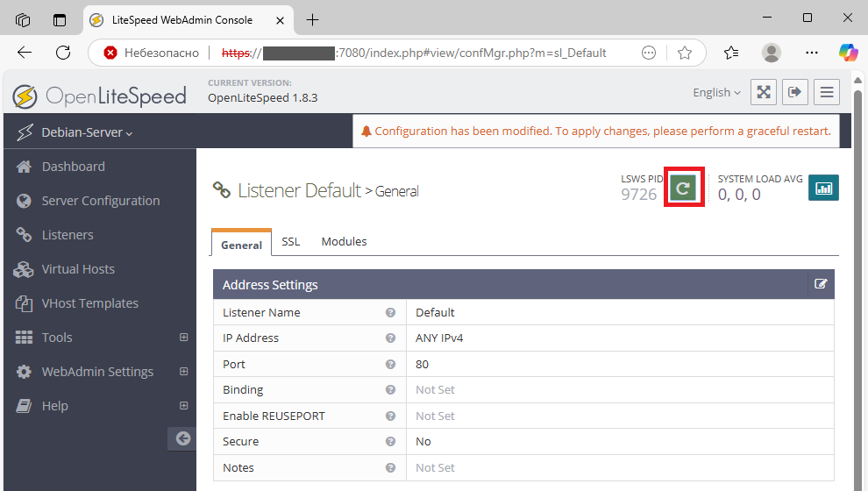Click help icon for Secure
The image size is (868, 491).
(390, 442)
